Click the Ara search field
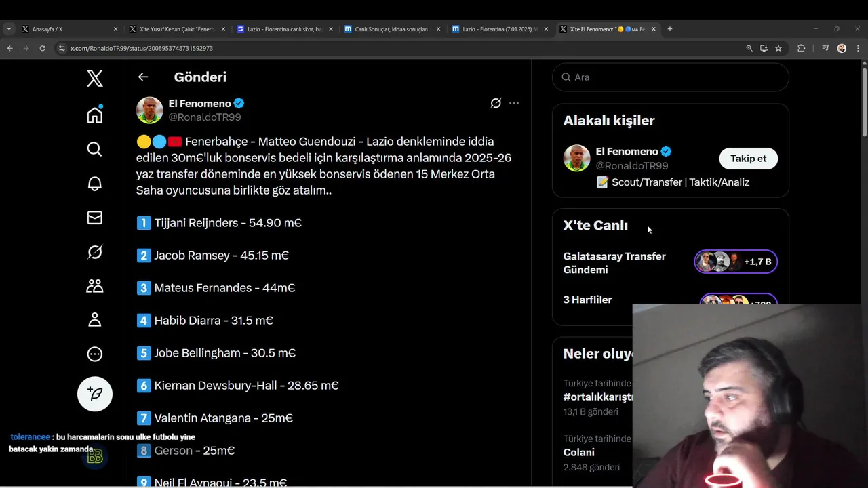This screenshot has width=868, height=488. pos(671,77)
